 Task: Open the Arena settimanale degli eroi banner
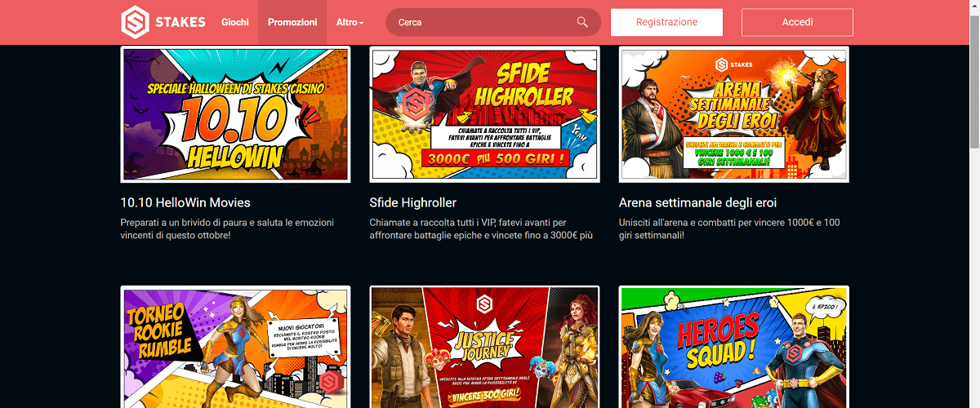coord(734,114)
